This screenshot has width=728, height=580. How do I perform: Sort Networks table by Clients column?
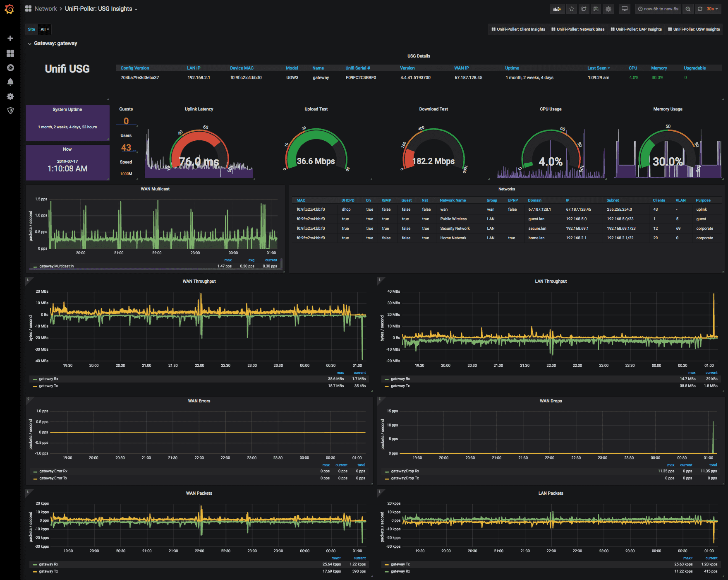click(x=659, y=200)
